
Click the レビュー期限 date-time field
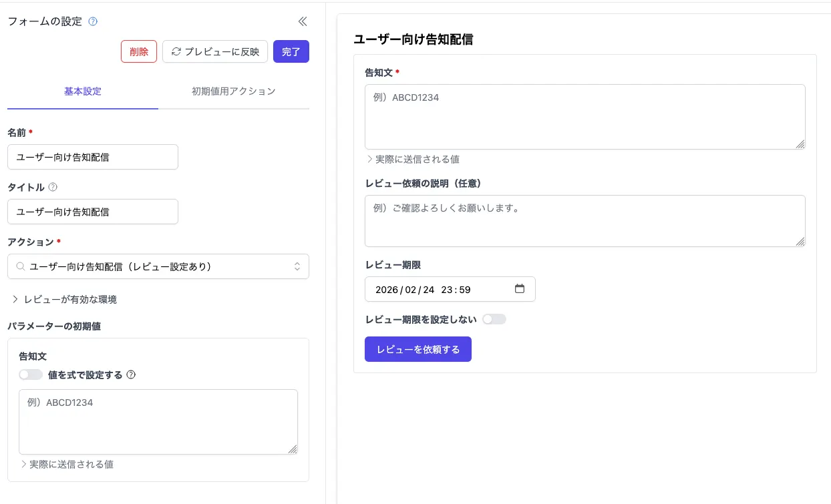point(450,289)
